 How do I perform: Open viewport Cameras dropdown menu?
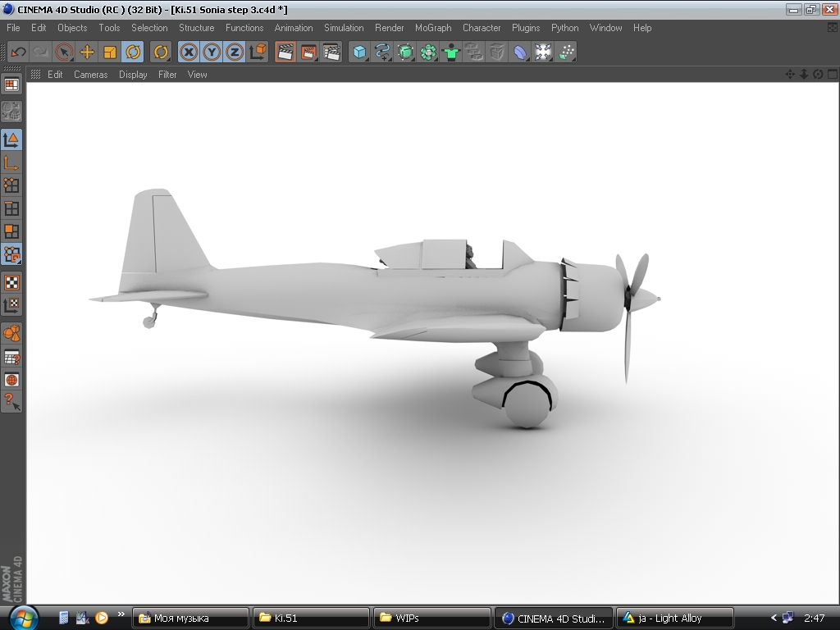point(90,75)
